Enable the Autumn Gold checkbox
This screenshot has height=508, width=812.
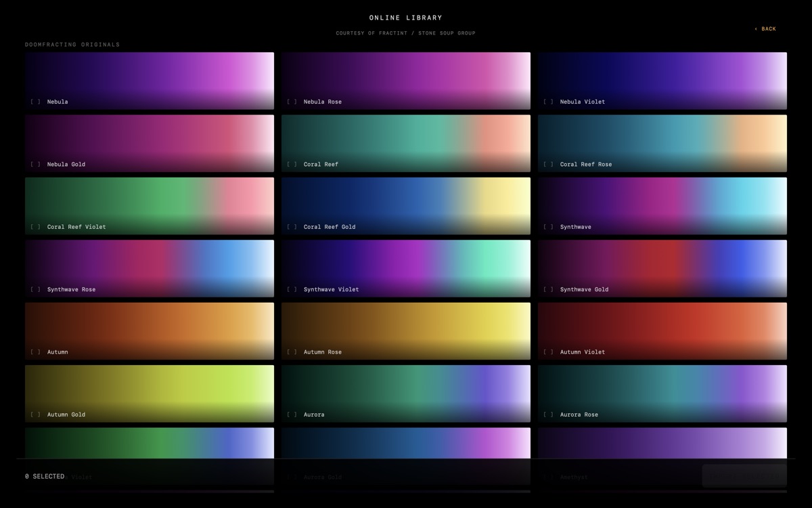[35, 415]
